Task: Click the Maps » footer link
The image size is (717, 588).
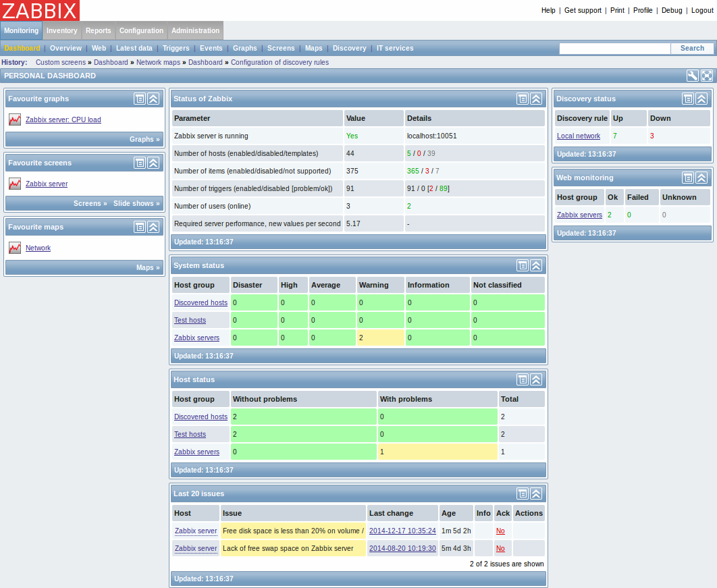Action: (148, 267)
